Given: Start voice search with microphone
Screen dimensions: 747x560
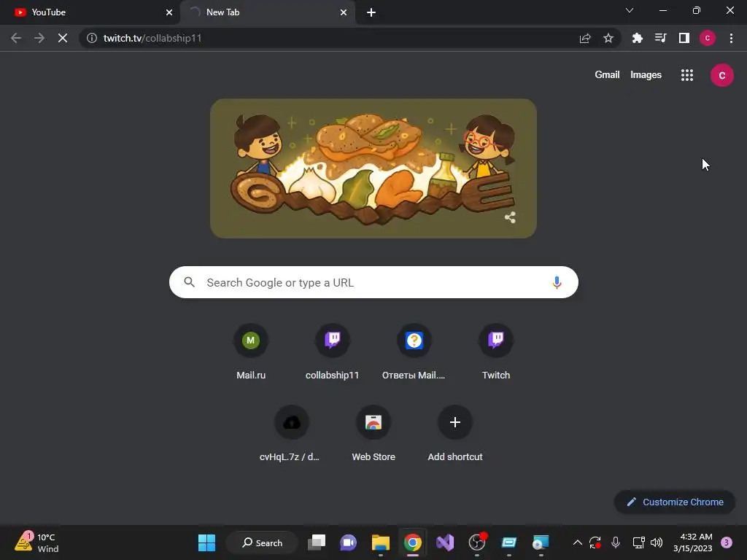Looking at the screenshot, I should click(557, 282).
